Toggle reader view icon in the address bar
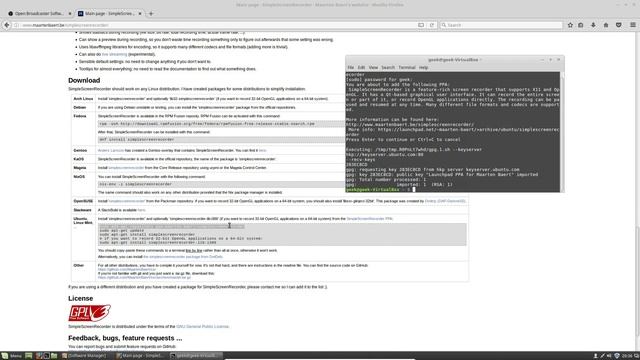Image resolution: width=640 pixels, height=360 pixels. click(x=421, y=25)
